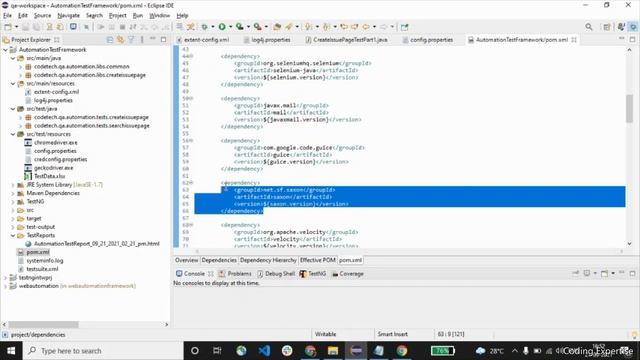Open the Source menu
640x360 pixels.
pos(42,16)
